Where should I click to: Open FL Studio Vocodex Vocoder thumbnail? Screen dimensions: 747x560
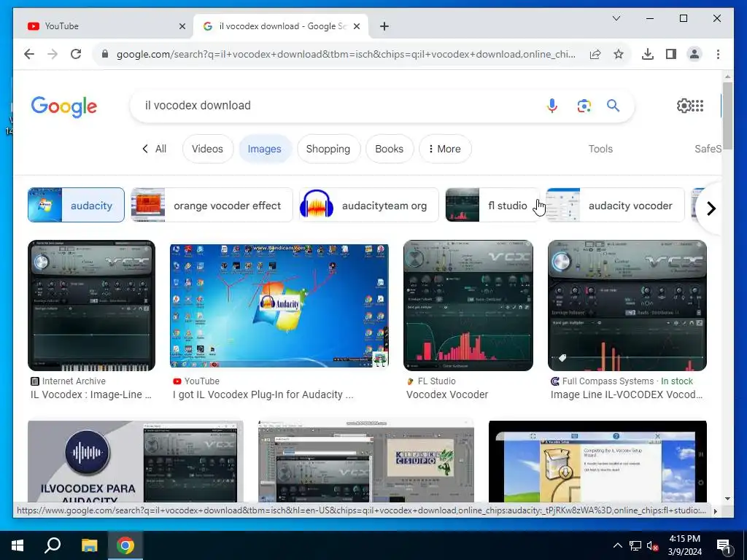468,306
